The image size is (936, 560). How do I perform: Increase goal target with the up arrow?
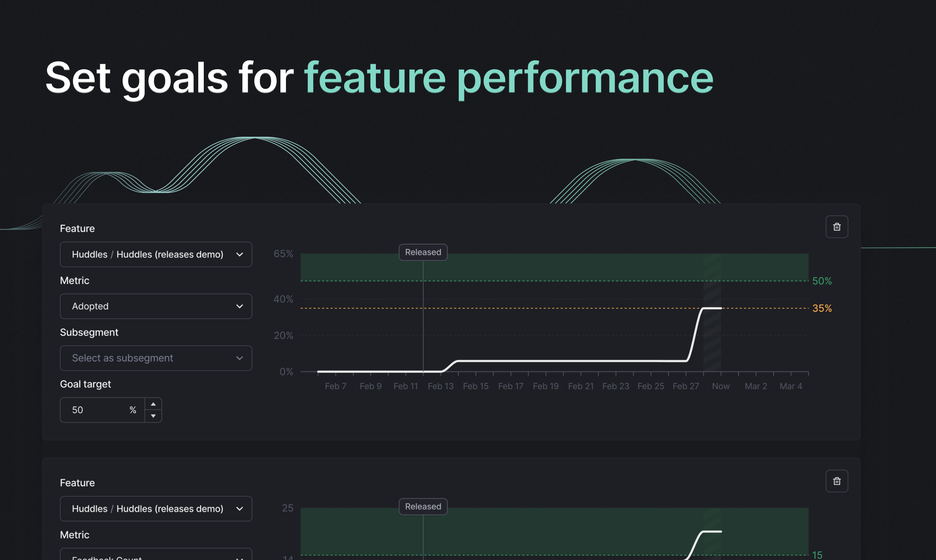(x=153, y=404)
